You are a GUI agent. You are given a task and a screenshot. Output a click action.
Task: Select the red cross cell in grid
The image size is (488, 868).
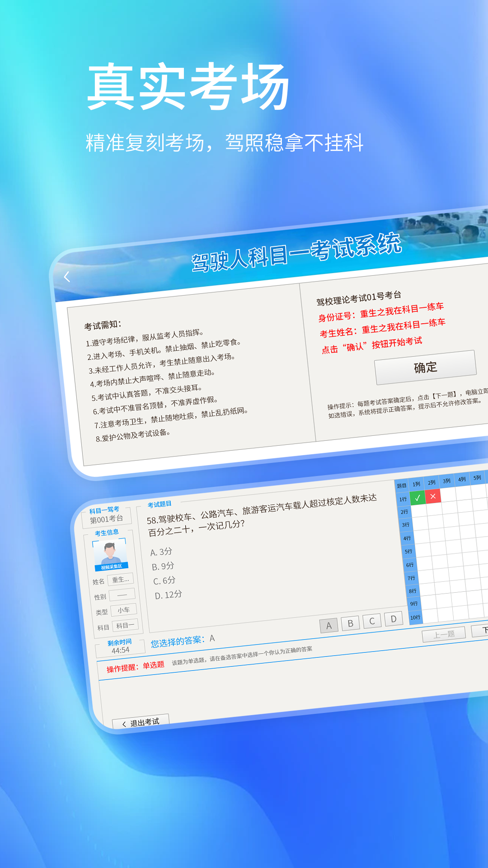point(433,496)
